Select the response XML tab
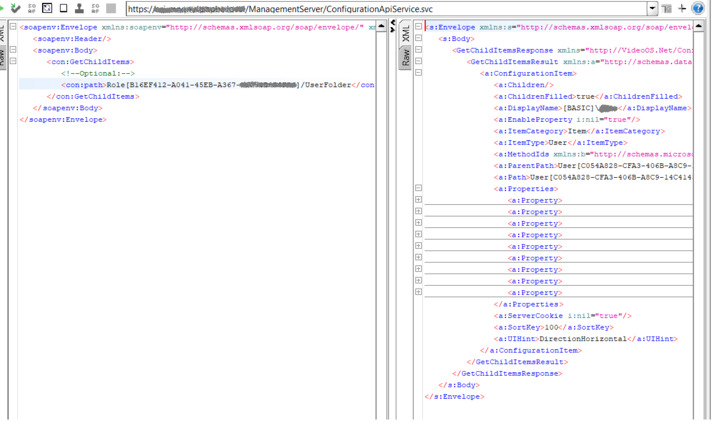Screen dimensions: 720x423 point(406,34)
